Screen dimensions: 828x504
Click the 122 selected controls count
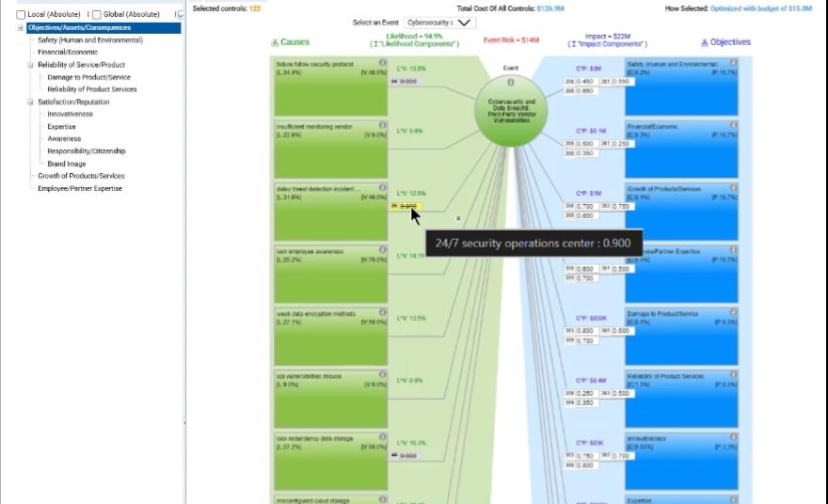[x=254, y=8]
